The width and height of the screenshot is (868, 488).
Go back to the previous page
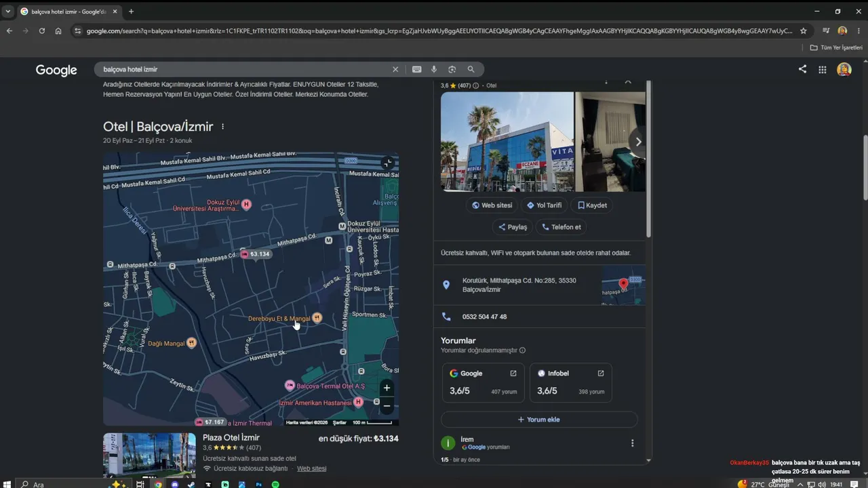[x=9, y=30]
